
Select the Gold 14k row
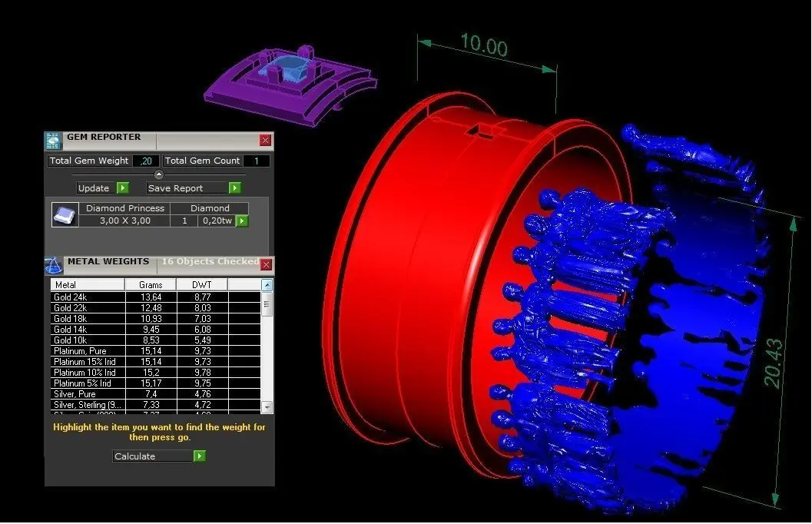pos(155,330)
